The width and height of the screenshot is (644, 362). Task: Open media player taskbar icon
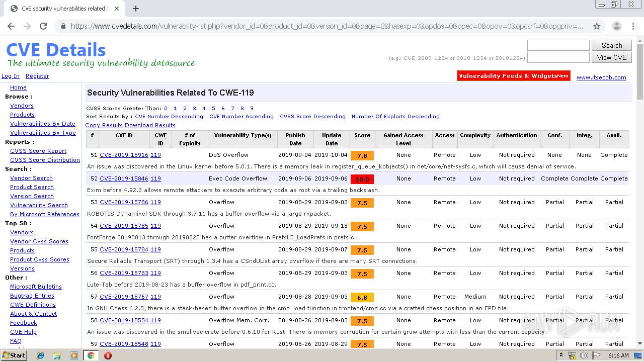[74, 355]
